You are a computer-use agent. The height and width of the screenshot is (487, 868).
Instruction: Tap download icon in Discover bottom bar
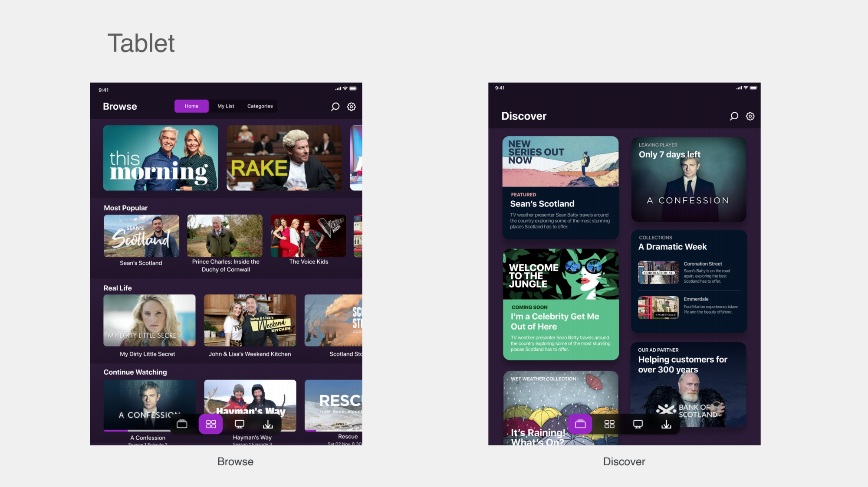666,424
